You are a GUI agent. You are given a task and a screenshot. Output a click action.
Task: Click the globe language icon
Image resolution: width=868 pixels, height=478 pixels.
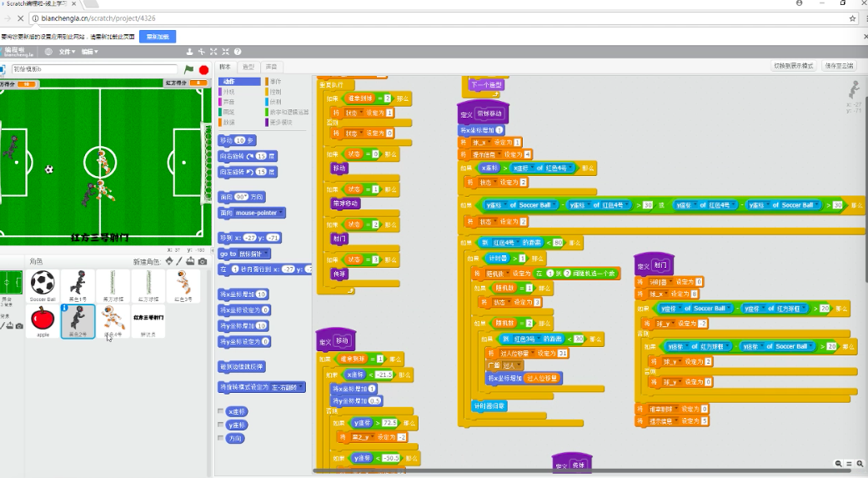48,52
